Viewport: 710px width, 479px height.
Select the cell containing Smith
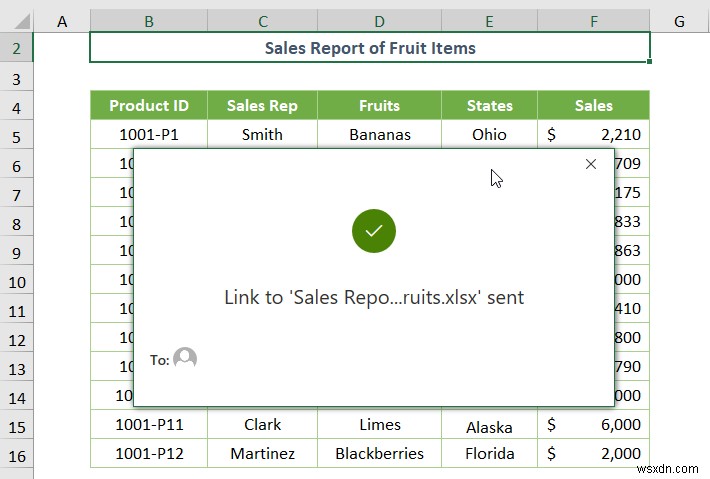[x=262, y=134]
